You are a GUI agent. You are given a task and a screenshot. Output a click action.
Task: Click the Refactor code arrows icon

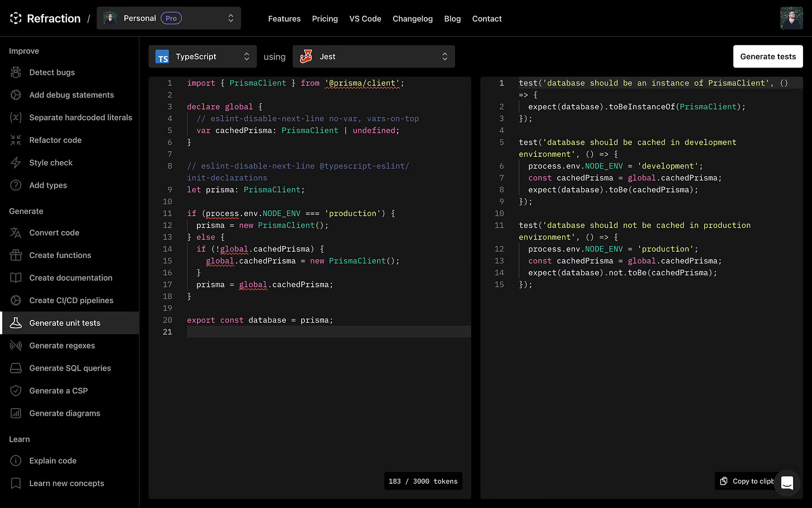(16, 140)
